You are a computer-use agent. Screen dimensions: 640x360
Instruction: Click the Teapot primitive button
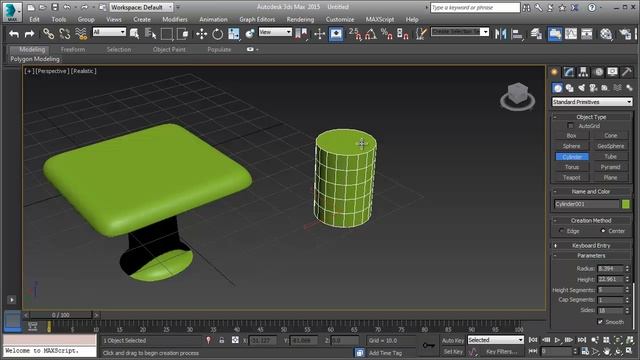pyautogui.click(x=571, y=178)
